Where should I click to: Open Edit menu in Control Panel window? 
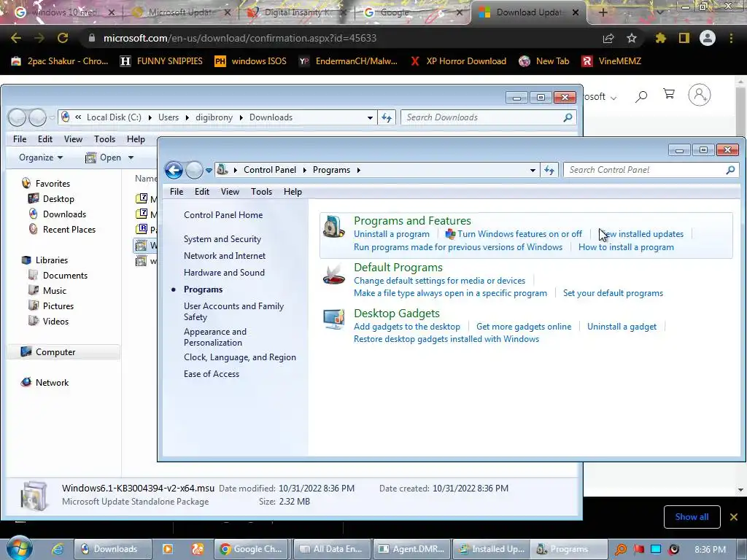(201, 192)
